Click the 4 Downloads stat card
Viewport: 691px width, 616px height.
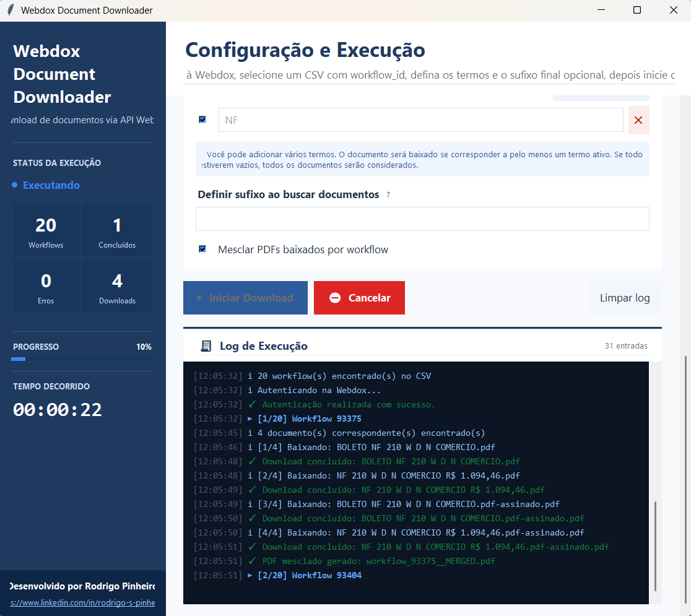pyautogui.click(x=117, y=286)
